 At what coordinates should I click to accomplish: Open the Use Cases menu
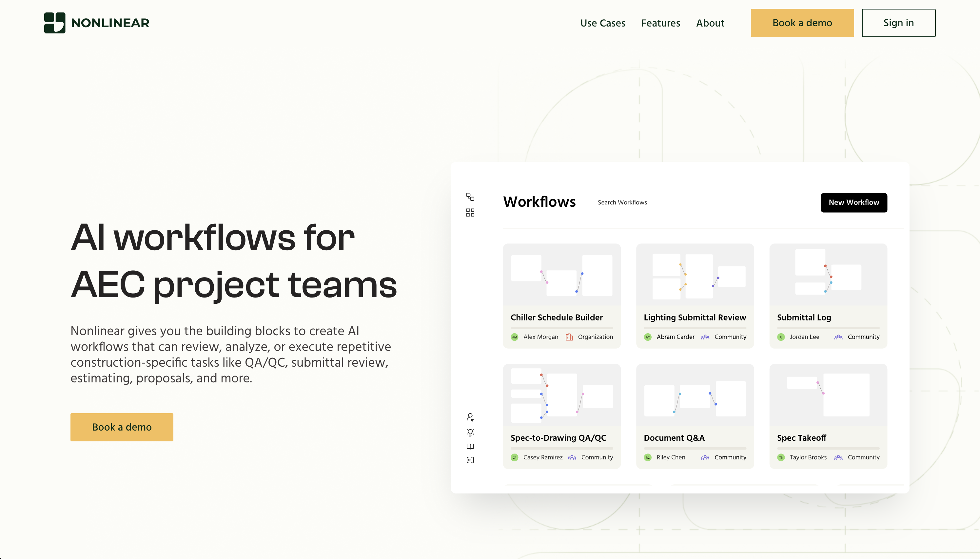point(602,23)
